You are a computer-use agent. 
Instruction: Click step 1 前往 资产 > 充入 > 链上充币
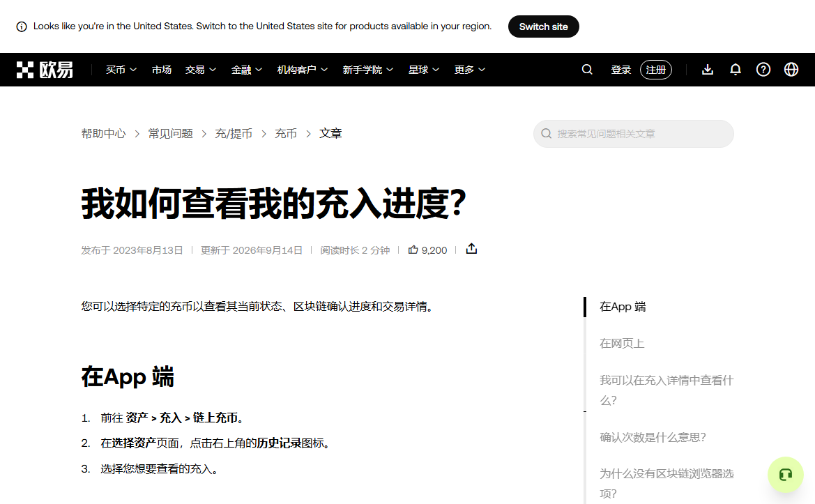pyautogui.click(x=172, y=418)
